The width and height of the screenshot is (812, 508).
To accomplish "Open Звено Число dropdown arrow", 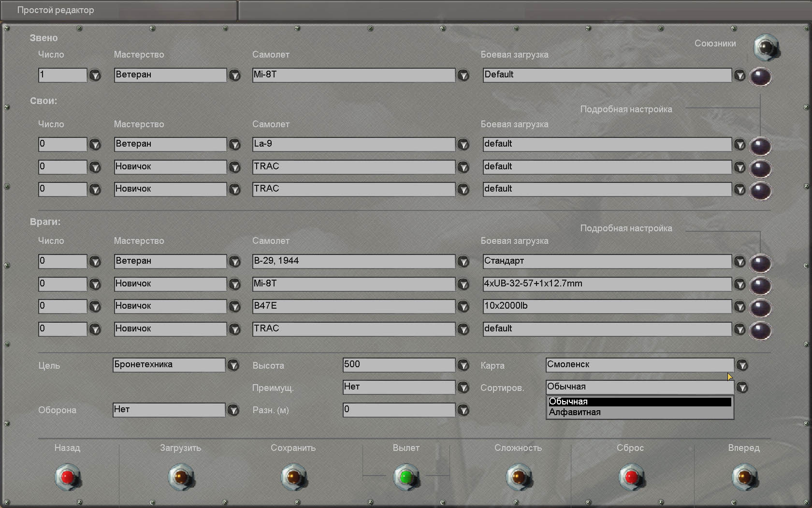I will pyautogui.click(x=95, y=75).
